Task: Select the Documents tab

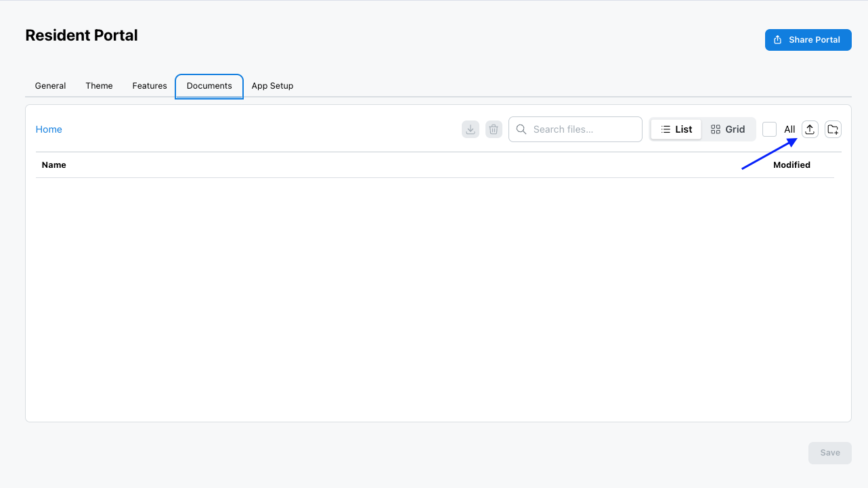Action: pos(209,86)
